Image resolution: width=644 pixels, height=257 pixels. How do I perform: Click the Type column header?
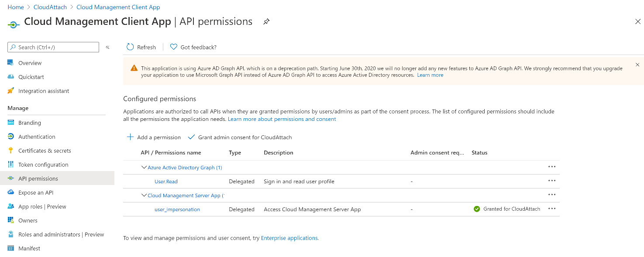(235, 153)
